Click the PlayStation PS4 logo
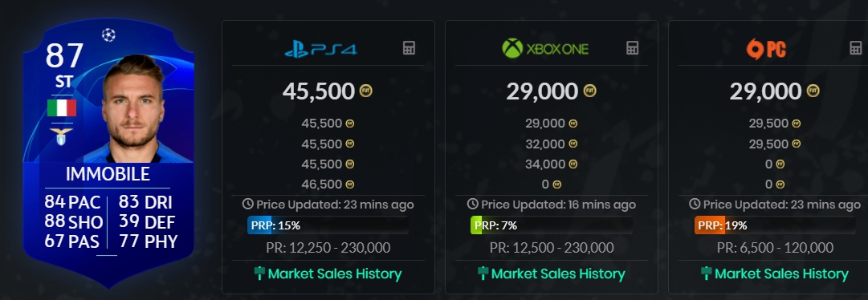Screen dimensions: 868x300 320,49
